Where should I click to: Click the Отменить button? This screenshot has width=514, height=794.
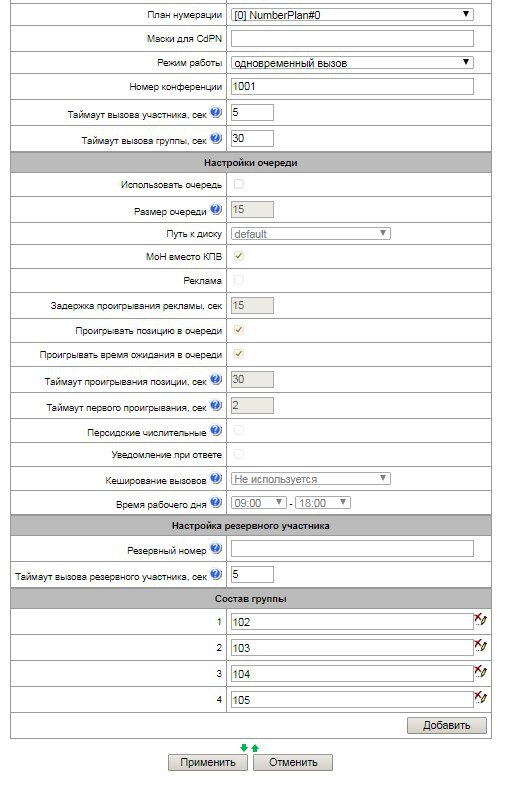click(x=293, y=762)
